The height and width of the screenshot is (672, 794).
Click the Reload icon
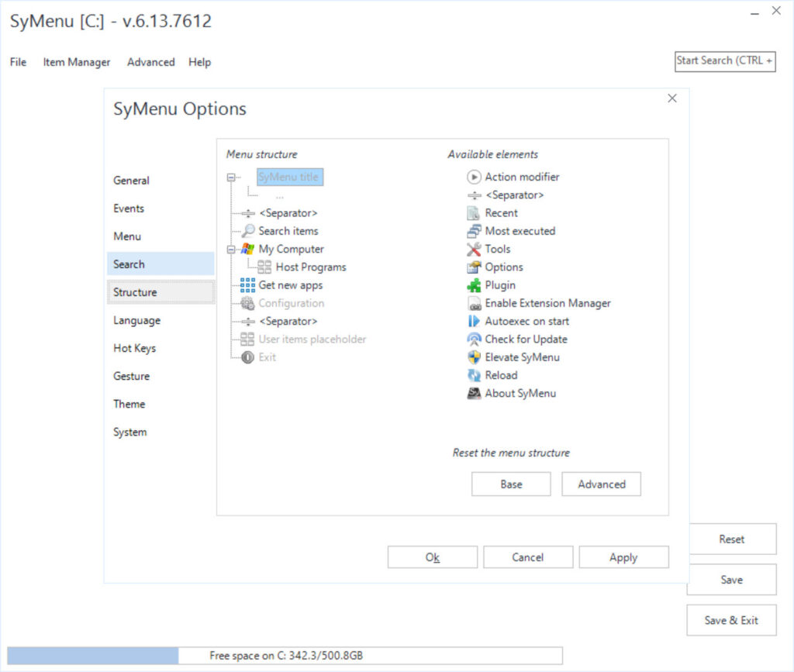474,375
